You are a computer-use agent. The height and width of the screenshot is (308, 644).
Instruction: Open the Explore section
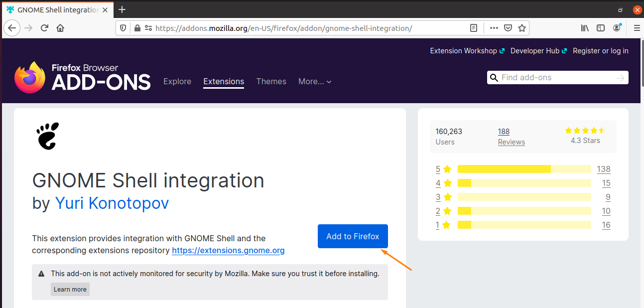[x=177, y=81]
